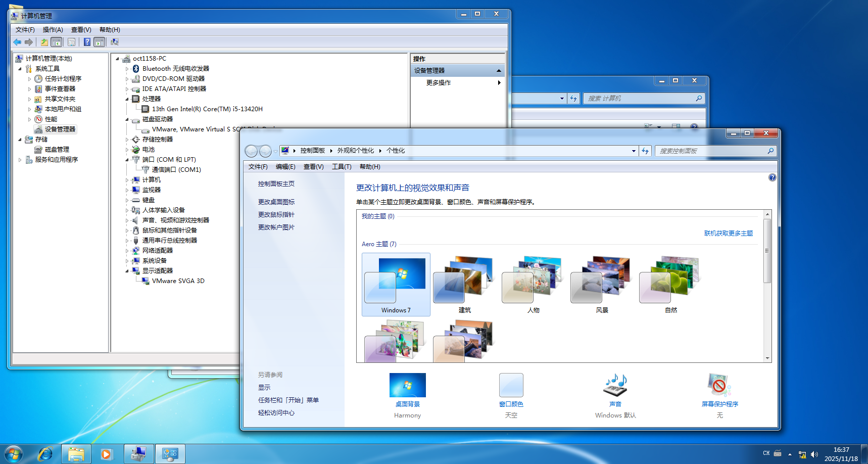Click the 联机获取更多主题 link
868x464 pixels.
click(728, 234)
